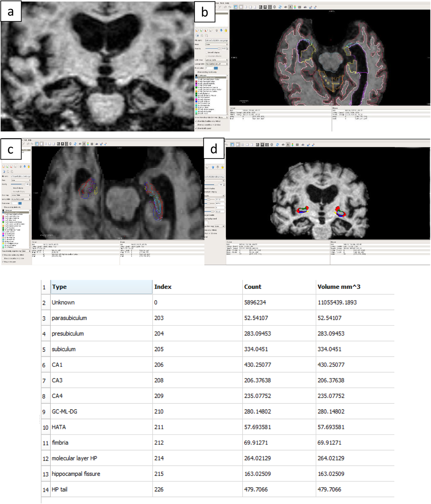The image size is (431, 504).
Task: Open the Lookup table dropdown in panel b
Action: (217, 64)
